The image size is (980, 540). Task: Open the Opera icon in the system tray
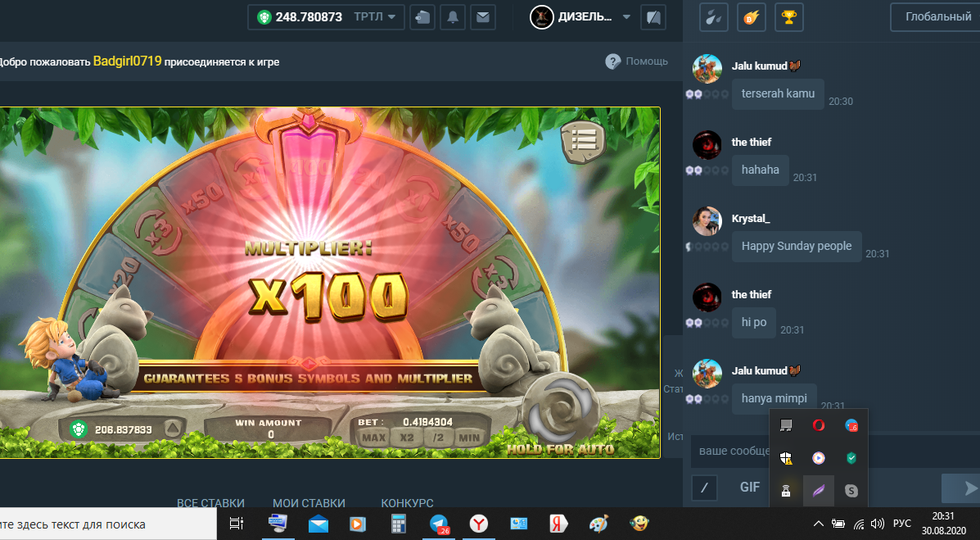(818, 425)
